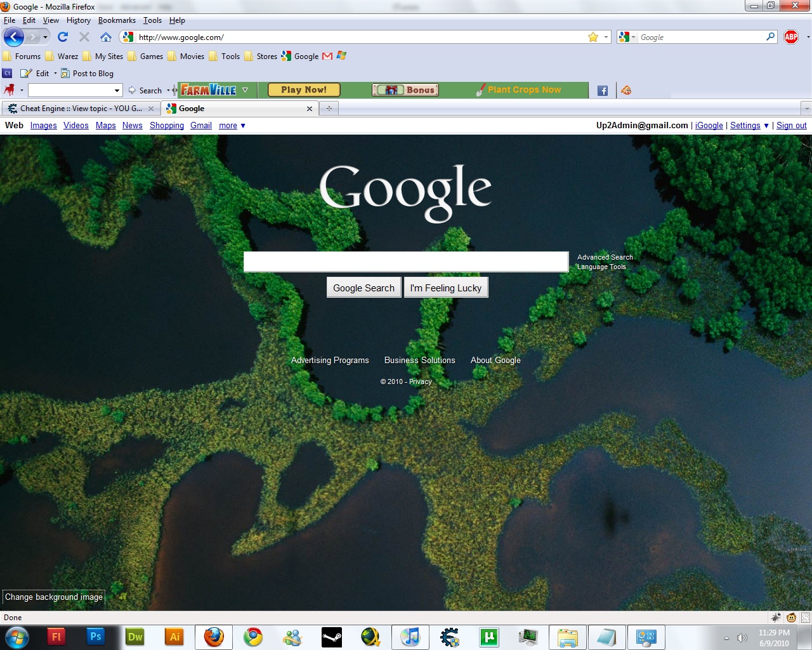Open Cheat Engine gear taskbar icon
Screen dimensions: 812x650
[x=450, y=637]
